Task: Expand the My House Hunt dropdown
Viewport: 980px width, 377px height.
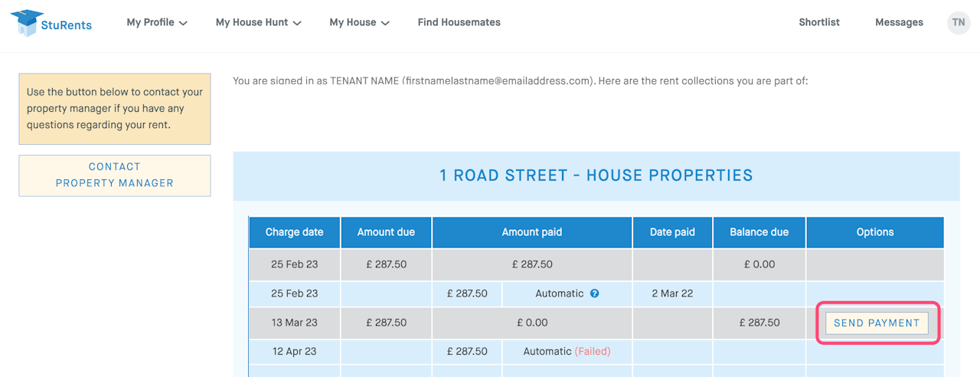Action: 258,23
